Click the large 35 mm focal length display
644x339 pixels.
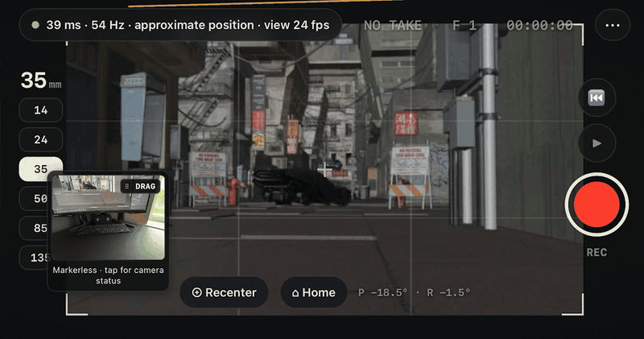point(41,81)
